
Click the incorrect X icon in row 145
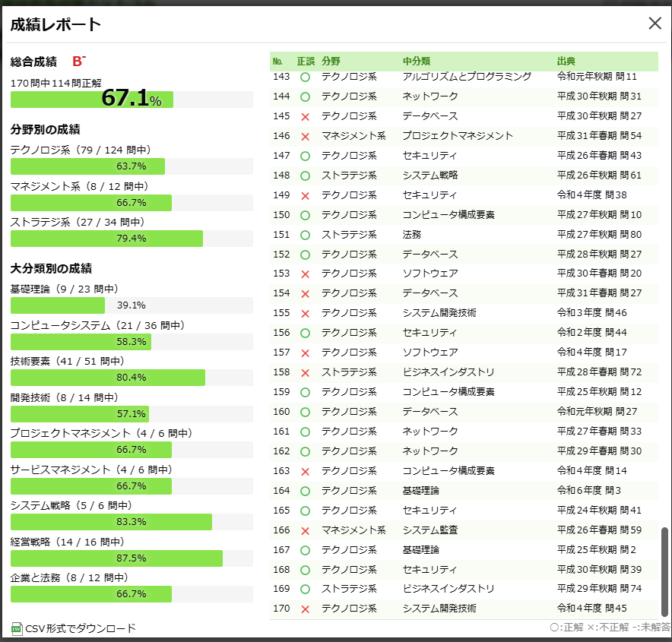[x=305, y=116]
